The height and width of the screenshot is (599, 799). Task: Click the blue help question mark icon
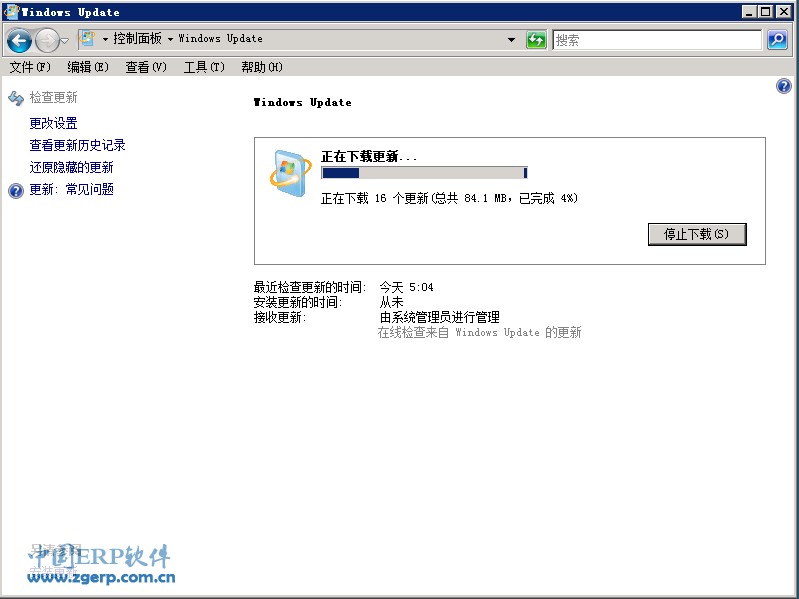pyautogui.click(x=783, y=86)
